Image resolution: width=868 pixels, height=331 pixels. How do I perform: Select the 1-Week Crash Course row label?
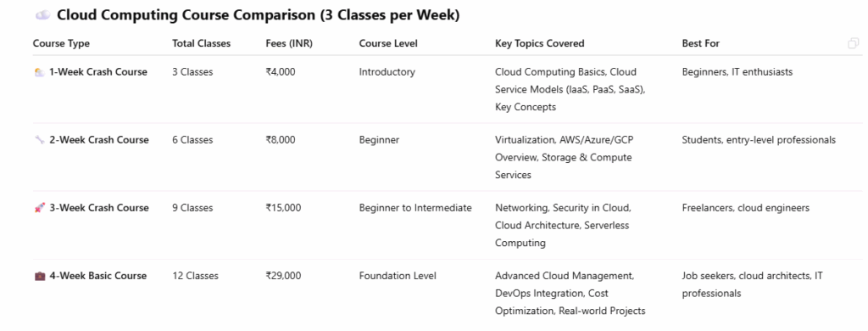click(x=98, y=72)
